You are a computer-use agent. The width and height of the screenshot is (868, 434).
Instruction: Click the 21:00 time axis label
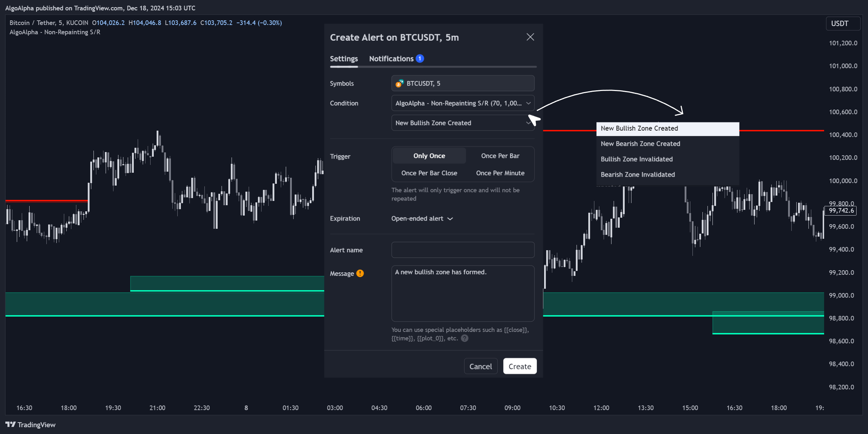157,408
